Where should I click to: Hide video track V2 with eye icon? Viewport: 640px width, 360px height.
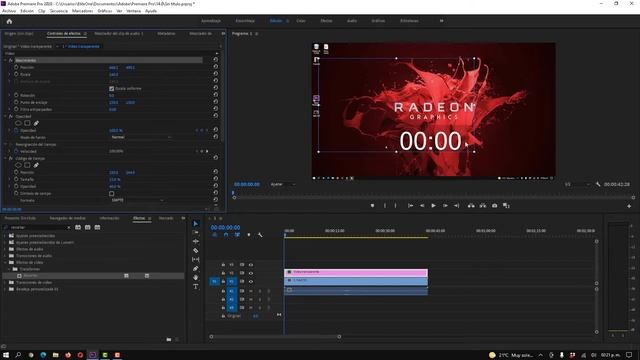251,273
